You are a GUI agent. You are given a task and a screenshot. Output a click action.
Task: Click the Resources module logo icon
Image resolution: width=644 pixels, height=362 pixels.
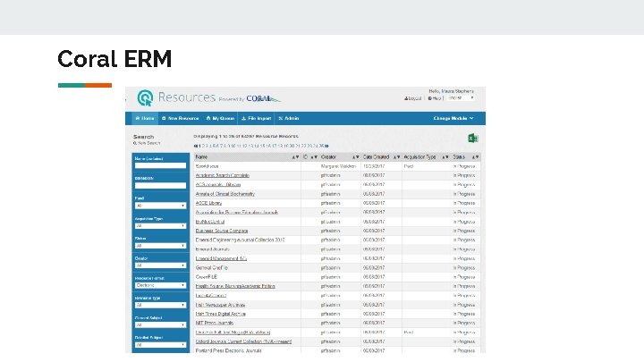145,97
